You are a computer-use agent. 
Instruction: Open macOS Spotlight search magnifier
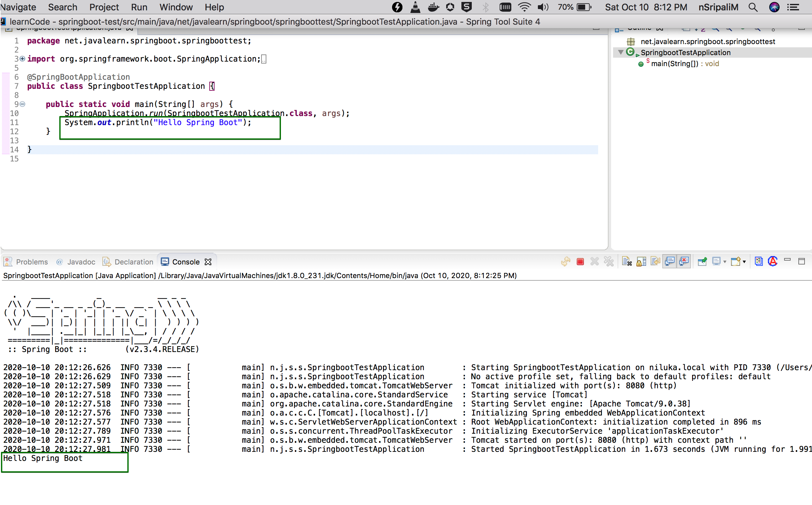point(753,7)
